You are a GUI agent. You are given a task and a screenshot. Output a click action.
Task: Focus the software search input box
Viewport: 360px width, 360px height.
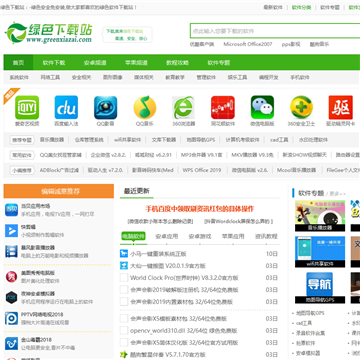click(275, 31)
